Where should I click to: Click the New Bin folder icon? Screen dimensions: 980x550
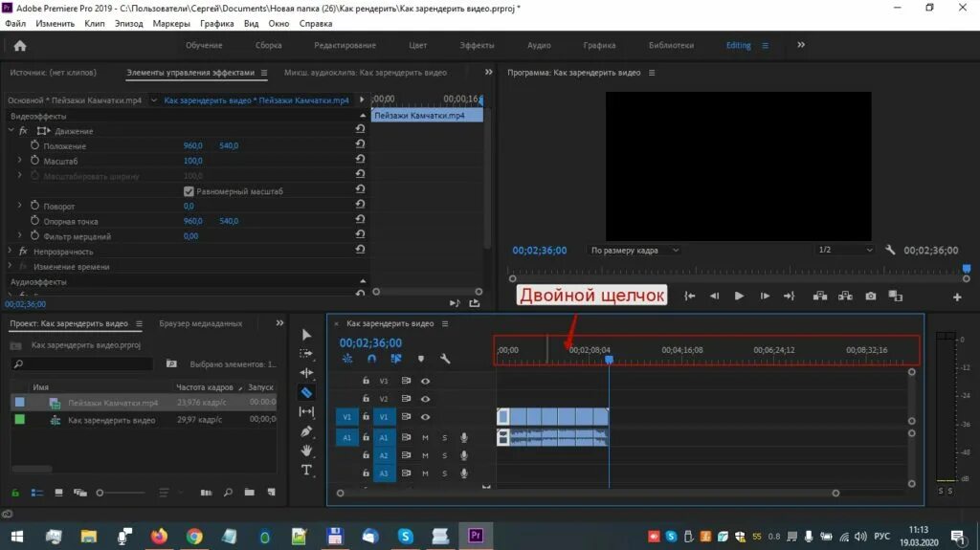tap(250, 493)
